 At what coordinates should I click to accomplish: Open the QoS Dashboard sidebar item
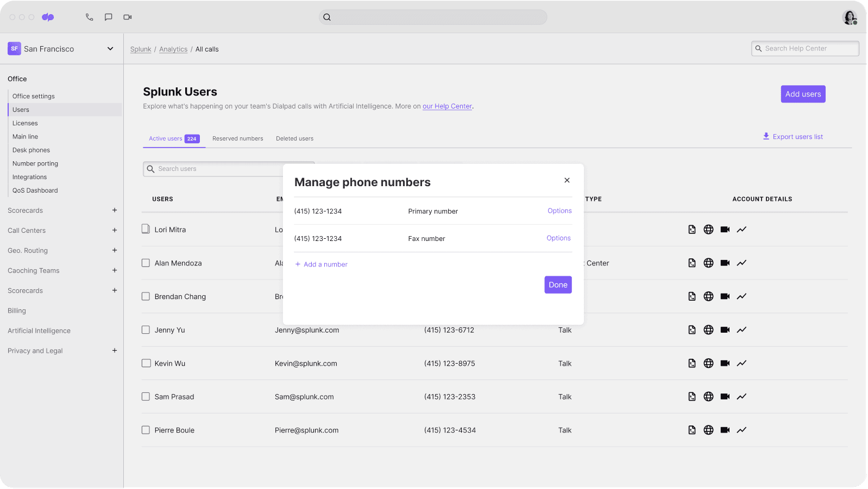pos(35,190)
